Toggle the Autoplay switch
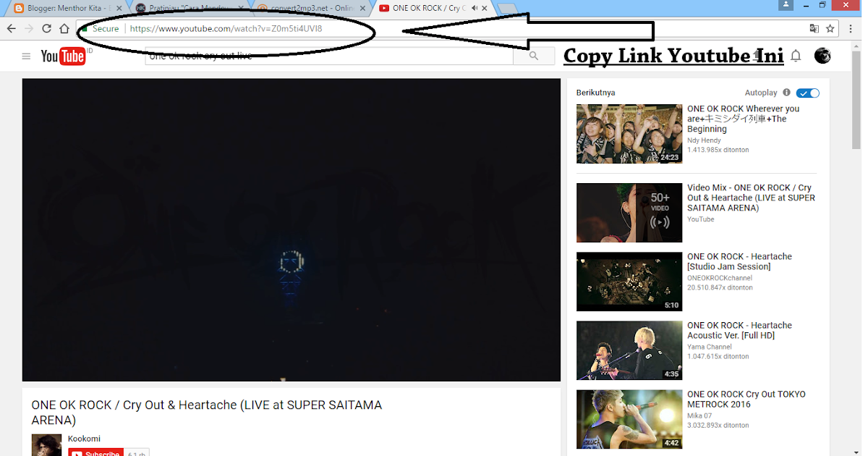868x456 pixels. tap(807, 93)
